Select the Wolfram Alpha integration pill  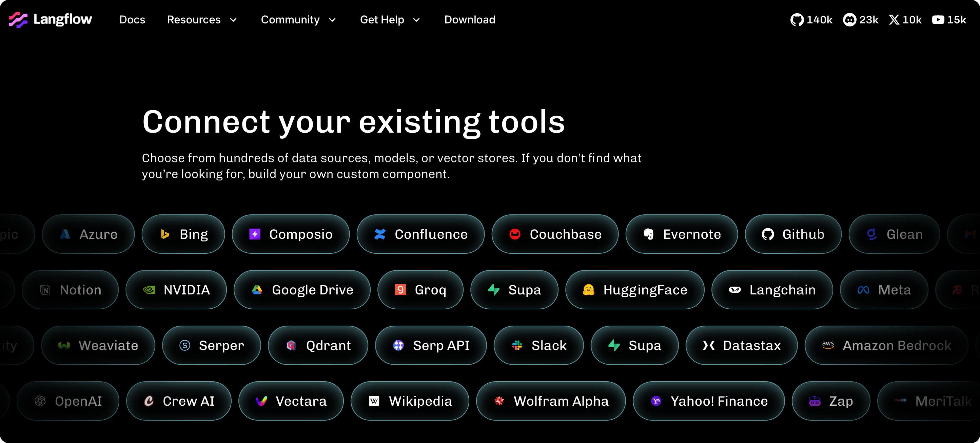click(x=550, y=401)
